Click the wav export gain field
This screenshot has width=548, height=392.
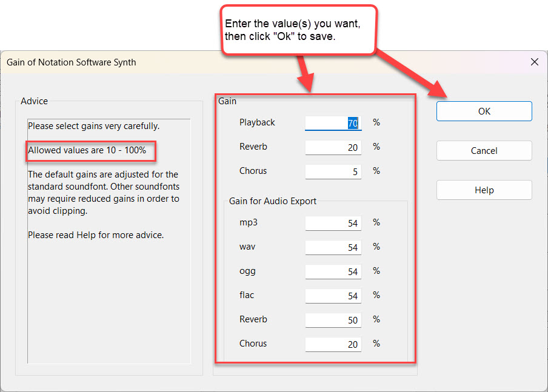[333, 247]
